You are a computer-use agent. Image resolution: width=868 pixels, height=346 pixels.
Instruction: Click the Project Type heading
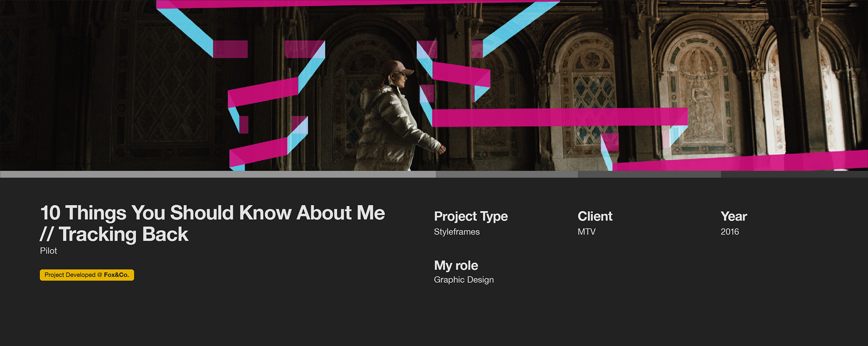(x=471, y=217)
